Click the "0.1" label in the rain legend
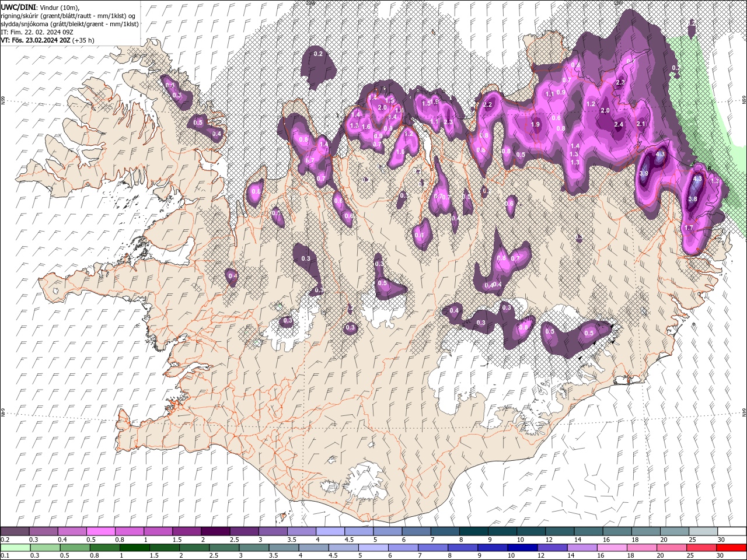 [x=5, y=556]
